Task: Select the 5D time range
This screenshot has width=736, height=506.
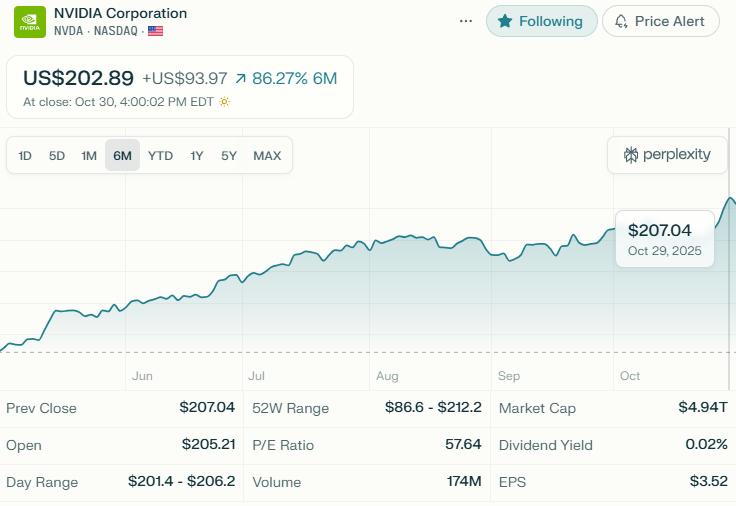Action: coord(57,155)
